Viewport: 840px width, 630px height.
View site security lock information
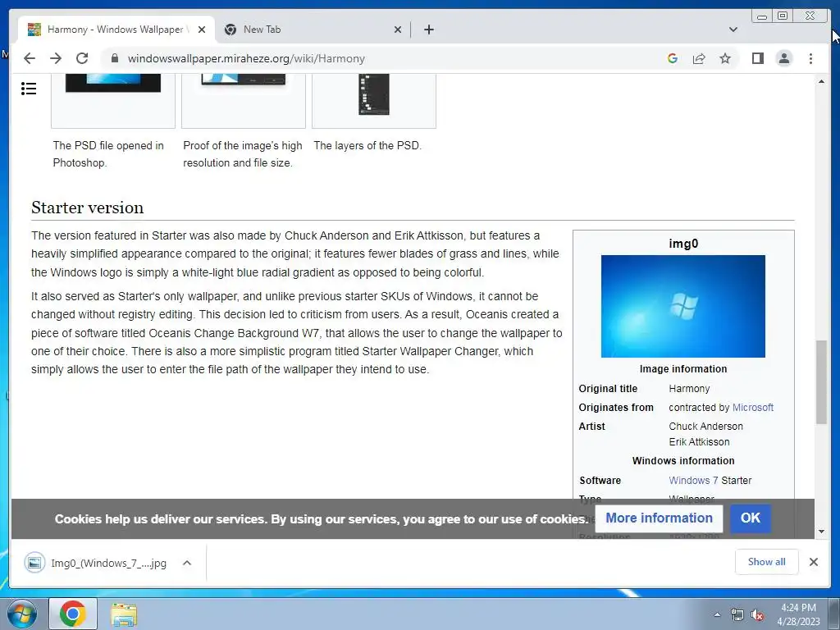point(114,58)
